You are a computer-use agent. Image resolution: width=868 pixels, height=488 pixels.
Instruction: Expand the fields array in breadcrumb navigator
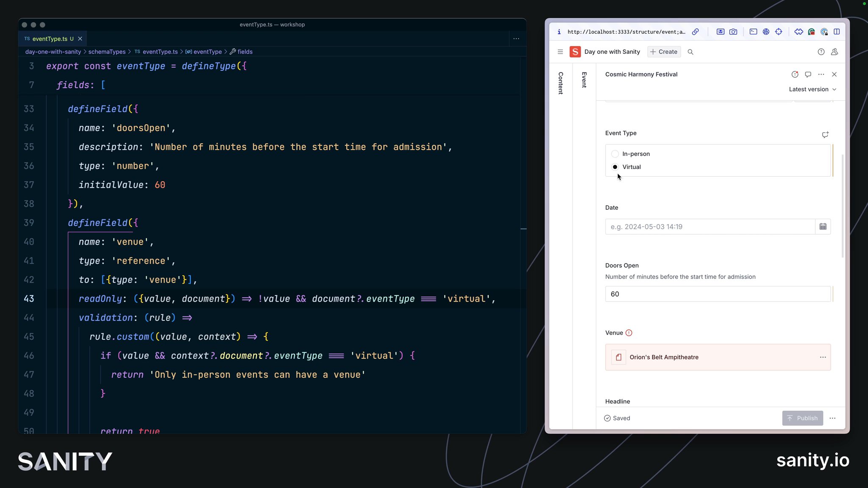(245, 52)
